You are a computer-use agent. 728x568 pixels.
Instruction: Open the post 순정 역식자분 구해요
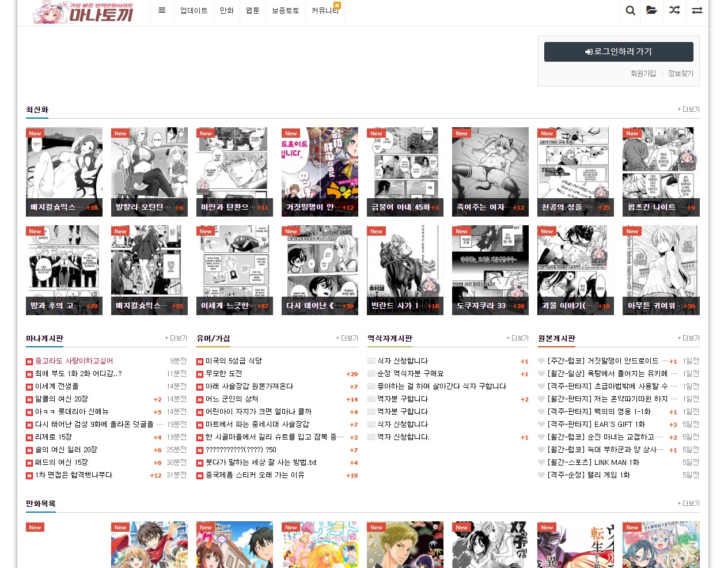[x=411, y=374]
